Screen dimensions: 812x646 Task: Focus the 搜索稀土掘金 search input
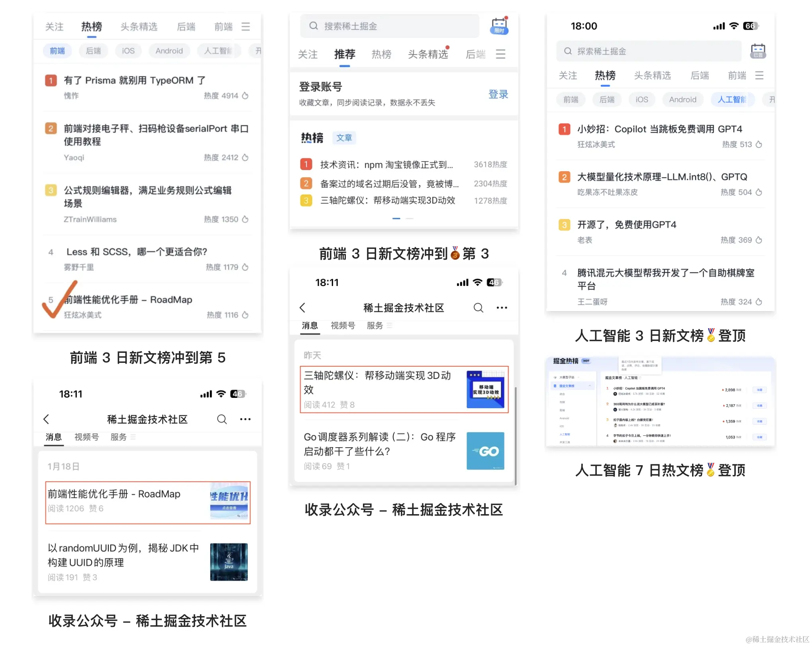[390, 26]
